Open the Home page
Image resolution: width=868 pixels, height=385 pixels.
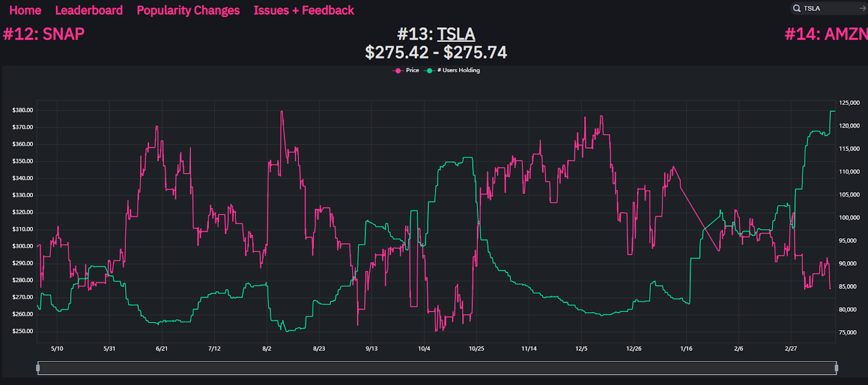[25, 10]
